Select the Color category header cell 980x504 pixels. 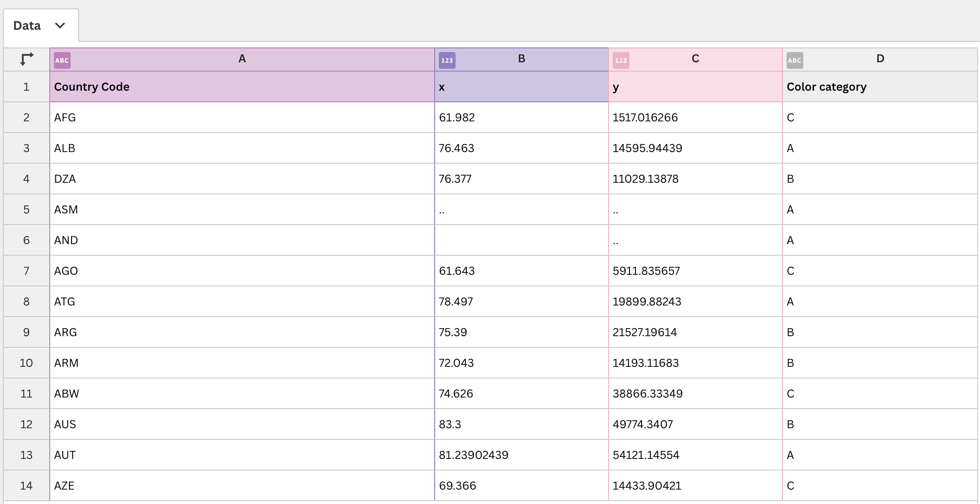(x=880, y=87)
